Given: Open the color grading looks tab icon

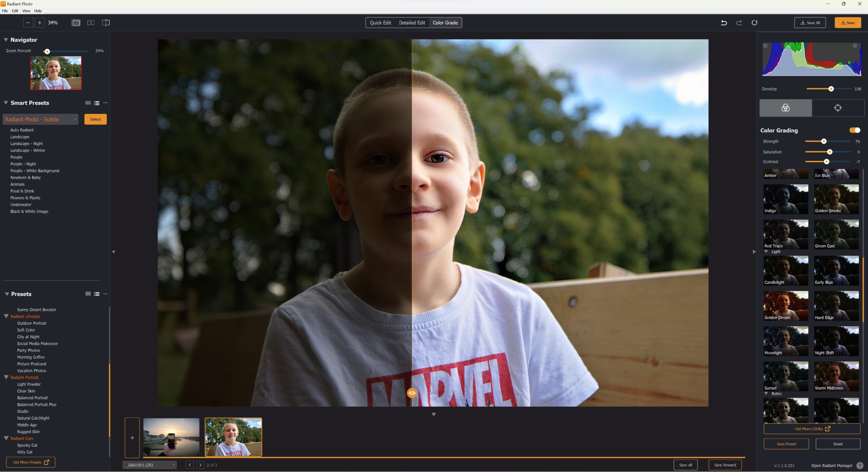Looking at the screenshot, I should point(786,108).
